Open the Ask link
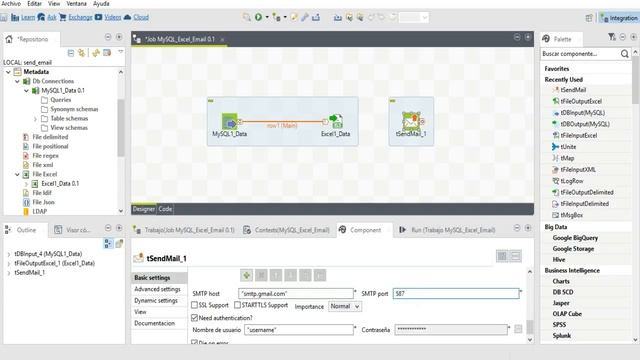Screen dimensions: 640x360 pyautogui.click(x=52, y=17)
